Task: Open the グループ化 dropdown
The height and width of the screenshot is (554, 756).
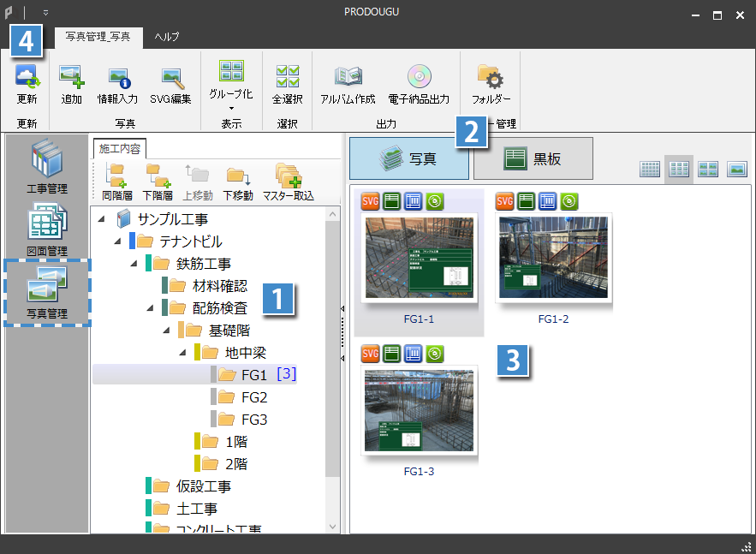Action: coord(231,108)
